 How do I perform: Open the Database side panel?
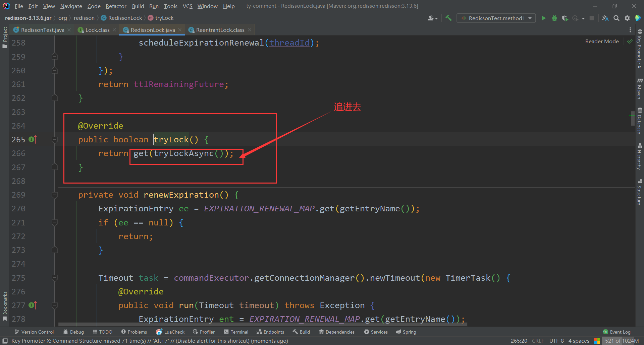(x=640, y=121)
